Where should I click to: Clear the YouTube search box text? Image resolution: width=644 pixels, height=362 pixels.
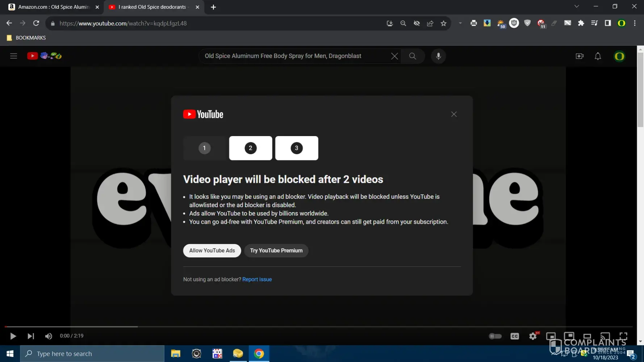pyautogui.click(x=394, y=56)
